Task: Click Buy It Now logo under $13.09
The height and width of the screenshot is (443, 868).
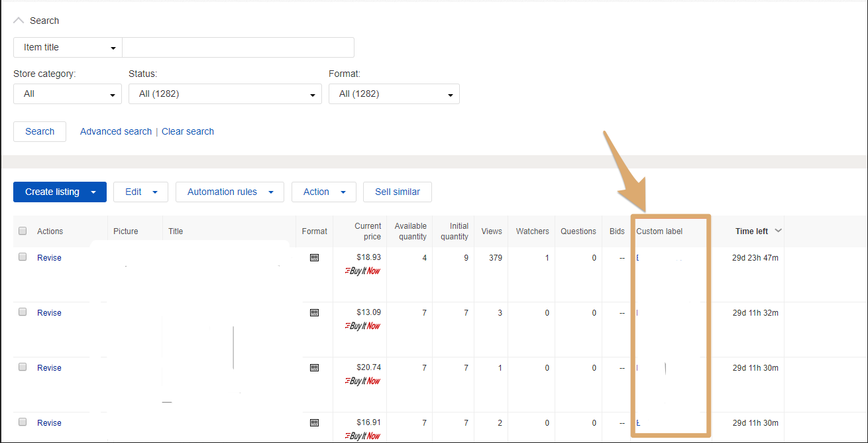Action: click(x=362, y=326)
